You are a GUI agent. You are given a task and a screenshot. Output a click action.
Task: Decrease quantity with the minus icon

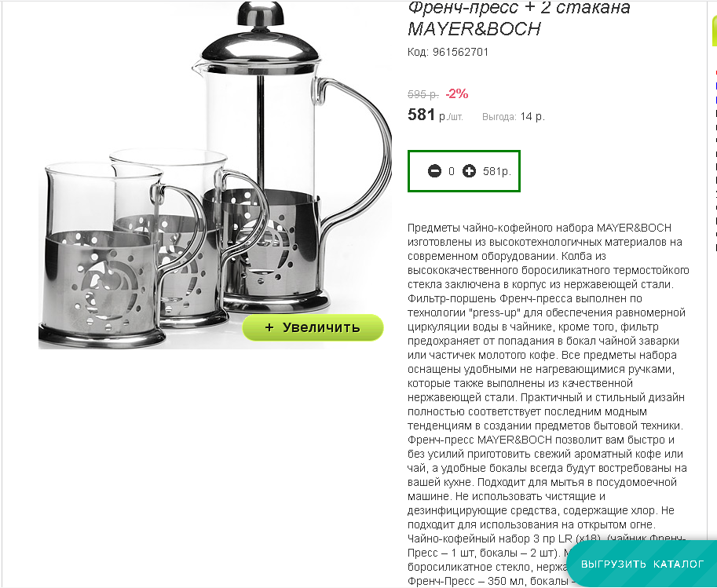[434, 171]
